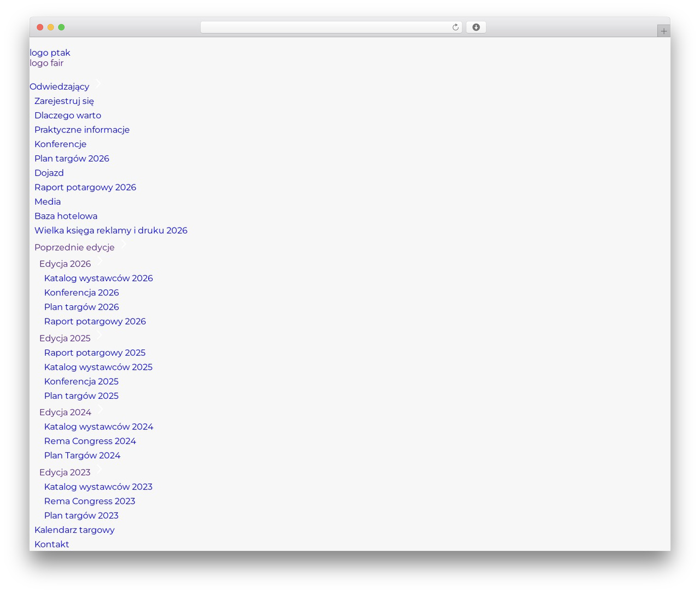Viewport: 700px width, 593px height.
Task: Open the Edycja 2025 menu entry
Action: [x=65, y=338]
